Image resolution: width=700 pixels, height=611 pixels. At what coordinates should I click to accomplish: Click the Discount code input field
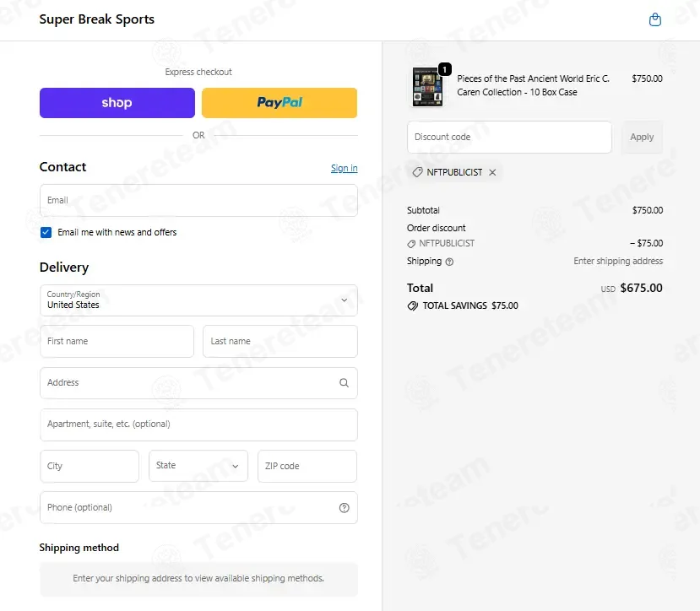click(x=509, y=137)
